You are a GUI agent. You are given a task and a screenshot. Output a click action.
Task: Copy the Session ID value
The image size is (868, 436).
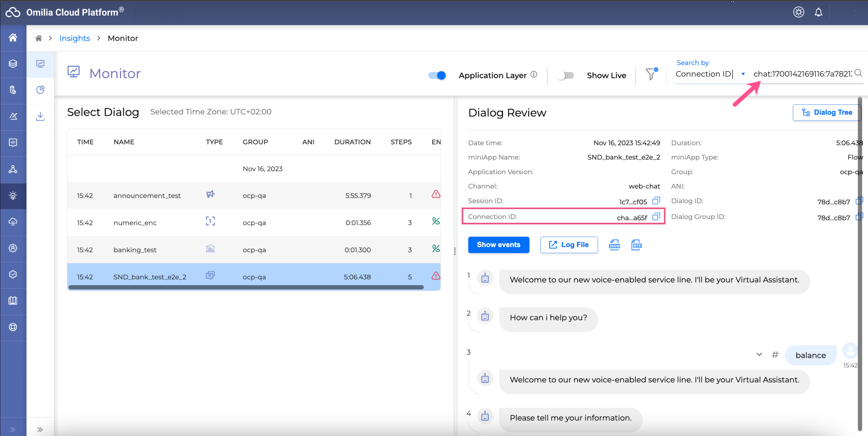point(656,201)
